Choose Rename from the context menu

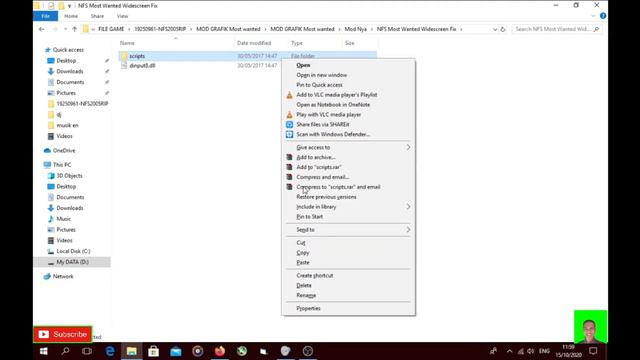pos(306,296)
